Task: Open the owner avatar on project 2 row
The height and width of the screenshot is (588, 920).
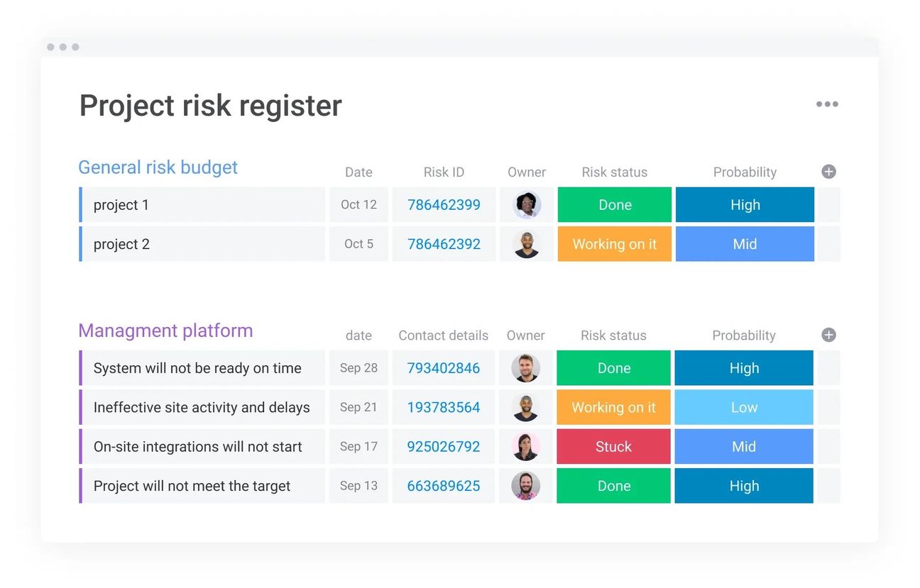Action: click(x=526, y=244)
